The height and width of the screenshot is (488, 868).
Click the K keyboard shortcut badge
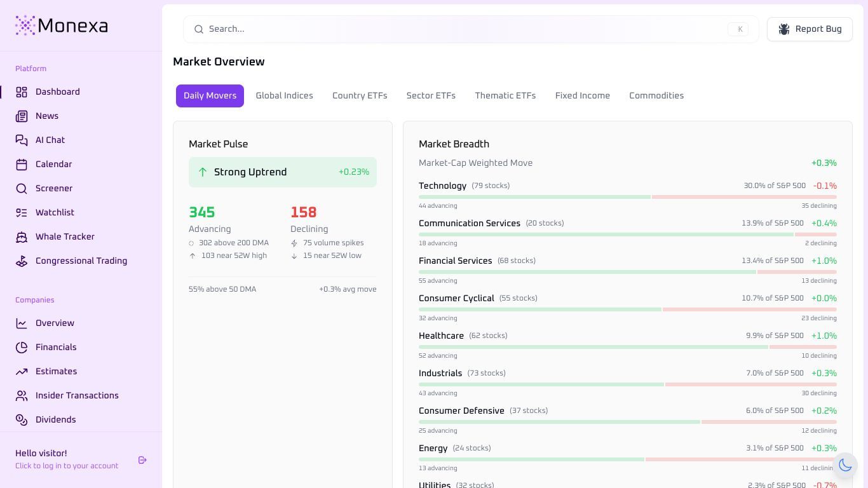tap(738, 29)
